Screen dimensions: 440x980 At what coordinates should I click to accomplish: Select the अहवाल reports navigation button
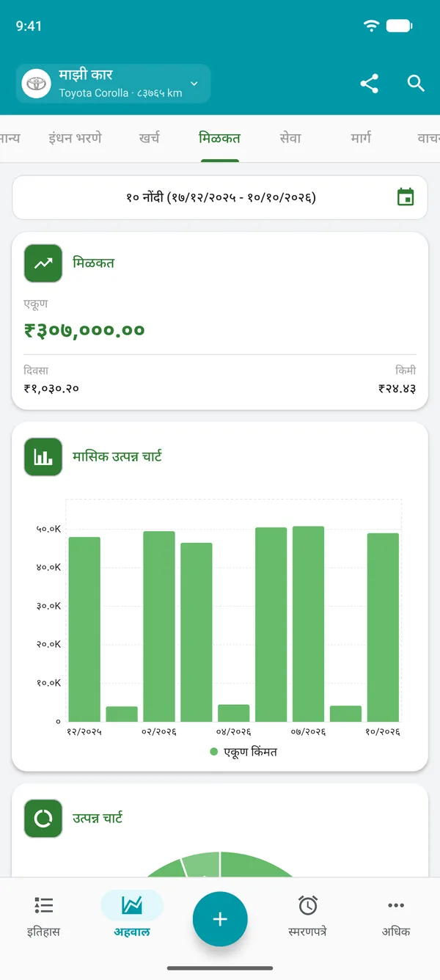tap(132, 917)
